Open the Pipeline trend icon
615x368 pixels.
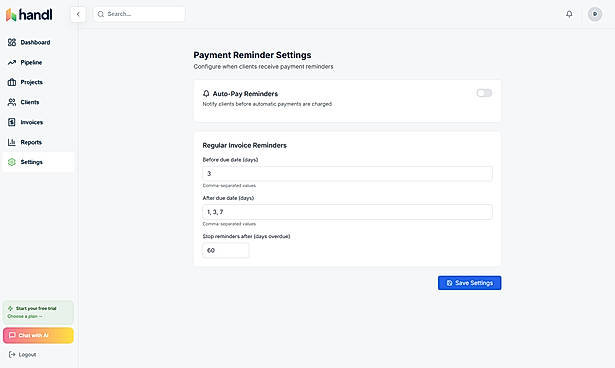click(x=12, y=62)
